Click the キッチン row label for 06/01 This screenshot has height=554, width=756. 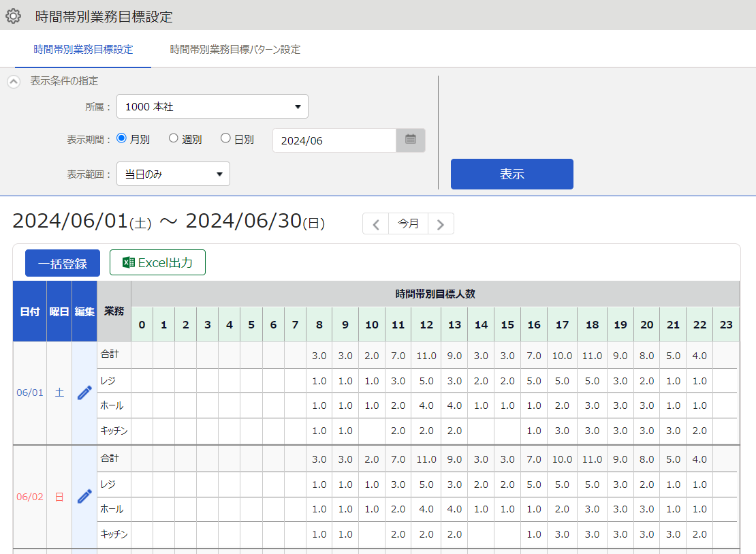click(114, 431)
